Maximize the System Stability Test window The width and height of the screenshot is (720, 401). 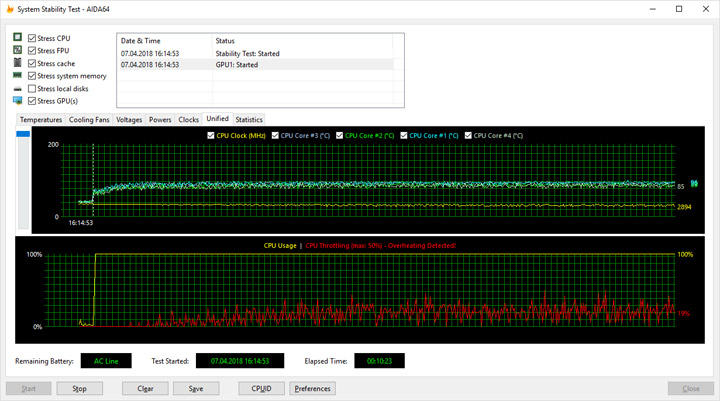tap(679, 9)
